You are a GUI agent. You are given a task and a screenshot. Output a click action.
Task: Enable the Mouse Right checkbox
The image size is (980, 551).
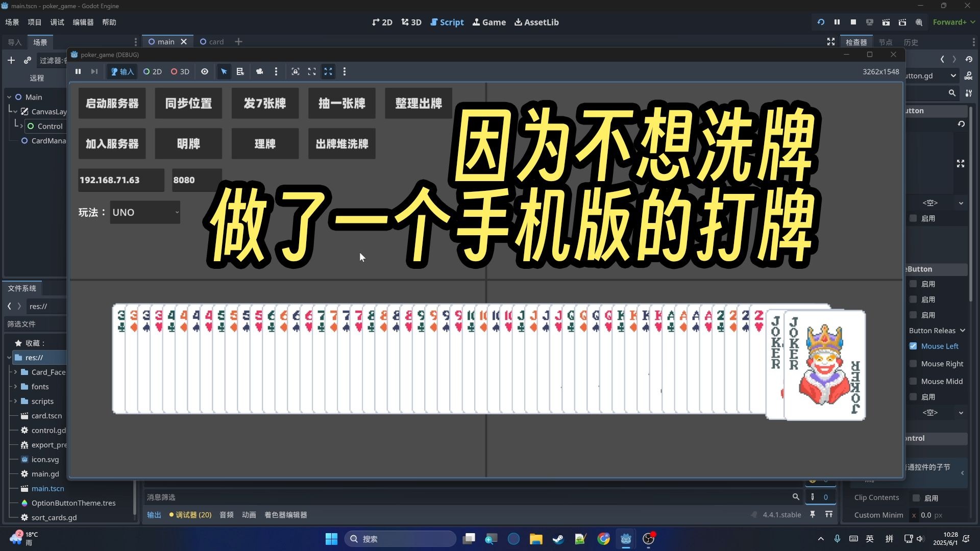[x=914, y=363]
